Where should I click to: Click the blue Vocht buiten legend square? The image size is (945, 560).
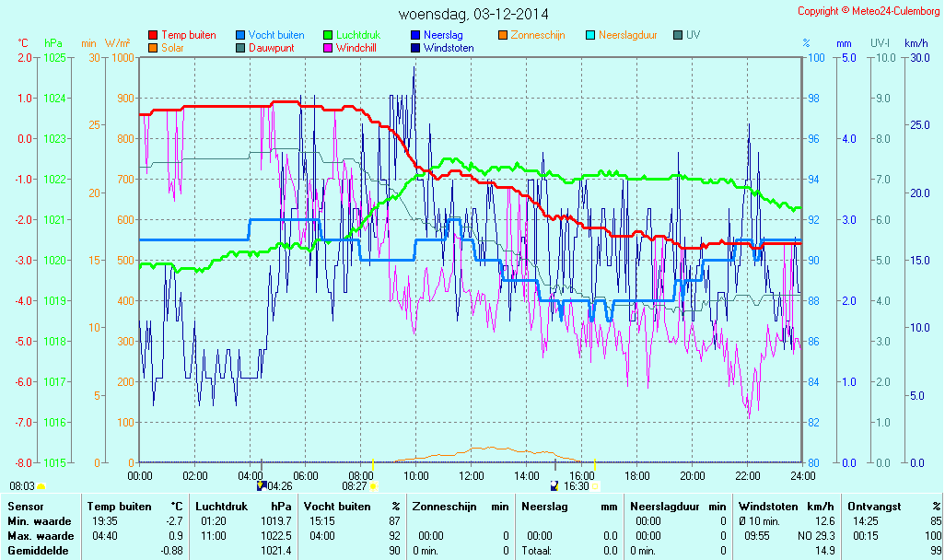240,35
